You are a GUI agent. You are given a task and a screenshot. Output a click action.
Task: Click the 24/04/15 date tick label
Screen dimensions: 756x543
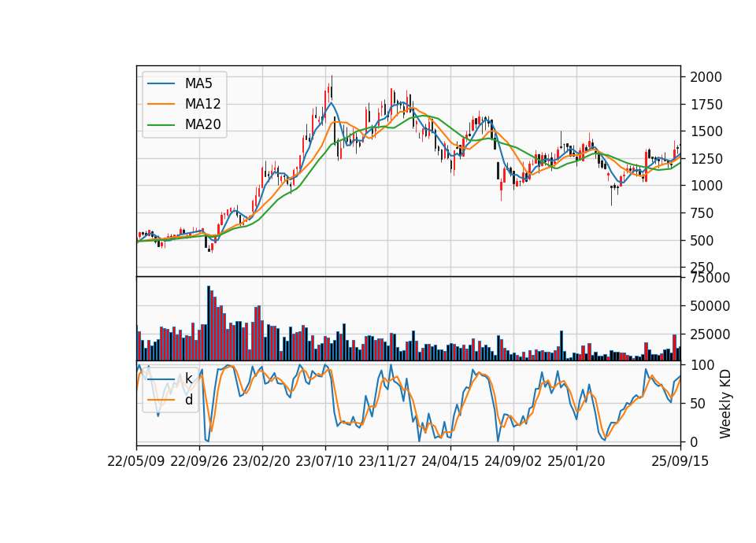(x=450, y=461)
